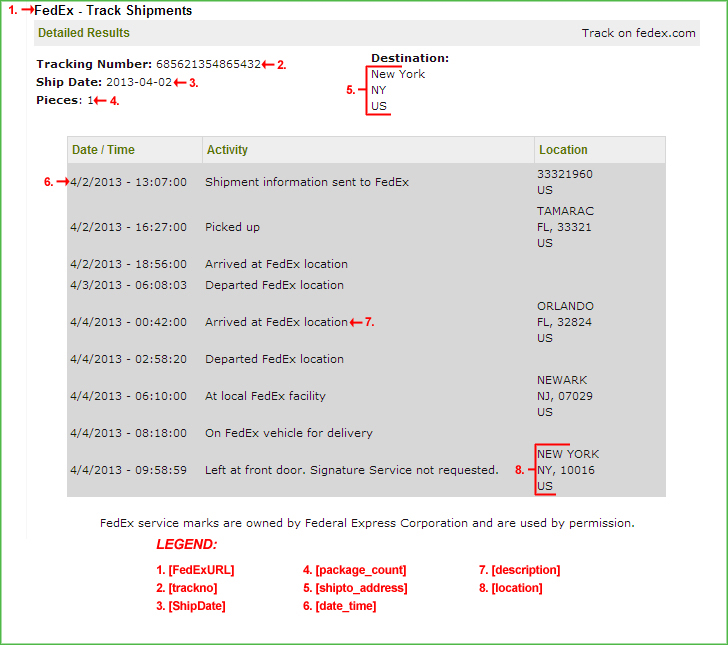Viewport: 728px width, 645px height.
Task: Click the 'On FedEx vehicle for delivery' entry
Action: [289, 433]
